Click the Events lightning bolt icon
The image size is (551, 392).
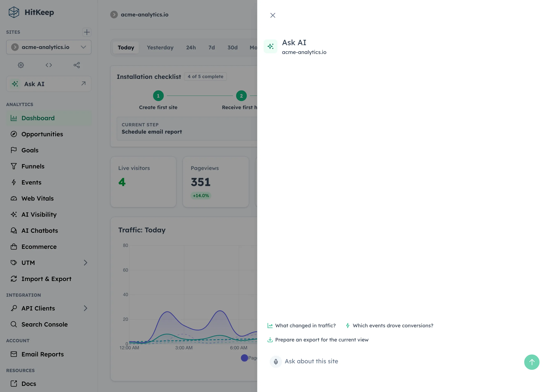coord(14,182)
